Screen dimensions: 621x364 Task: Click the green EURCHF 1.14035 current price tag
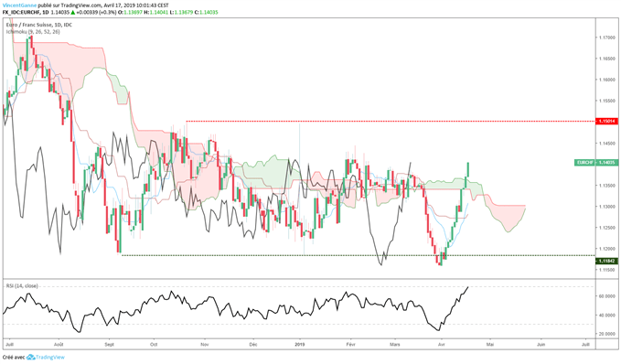[x=596, y=163]
